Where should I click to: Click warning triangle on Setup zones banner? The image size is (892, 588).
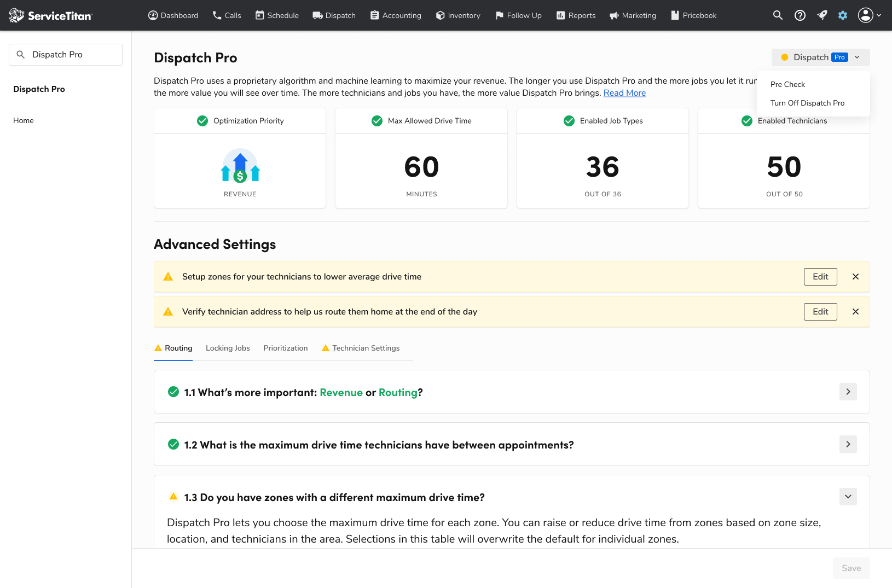click(x=168, y=277)
